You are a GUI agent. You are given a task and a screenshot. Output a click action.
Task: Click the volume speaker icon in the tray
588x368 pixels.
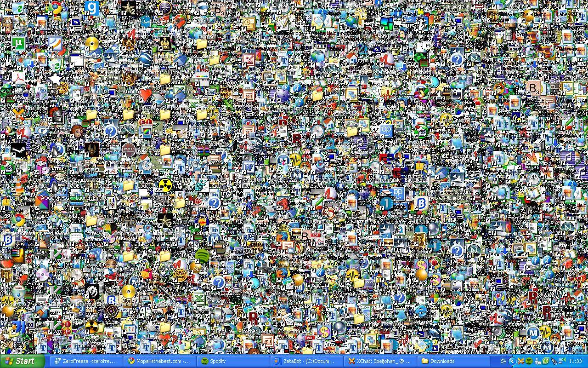(561, 361)
